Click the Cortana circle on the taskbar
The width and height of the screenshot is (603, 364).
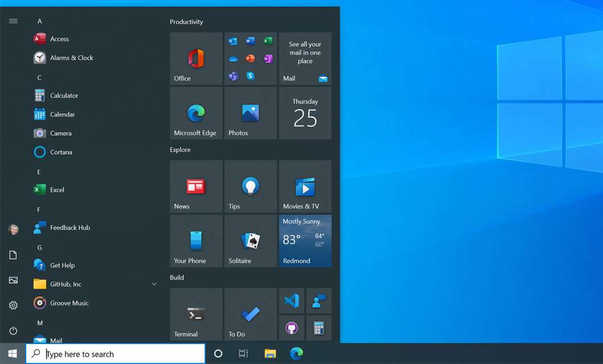[218, 354]
